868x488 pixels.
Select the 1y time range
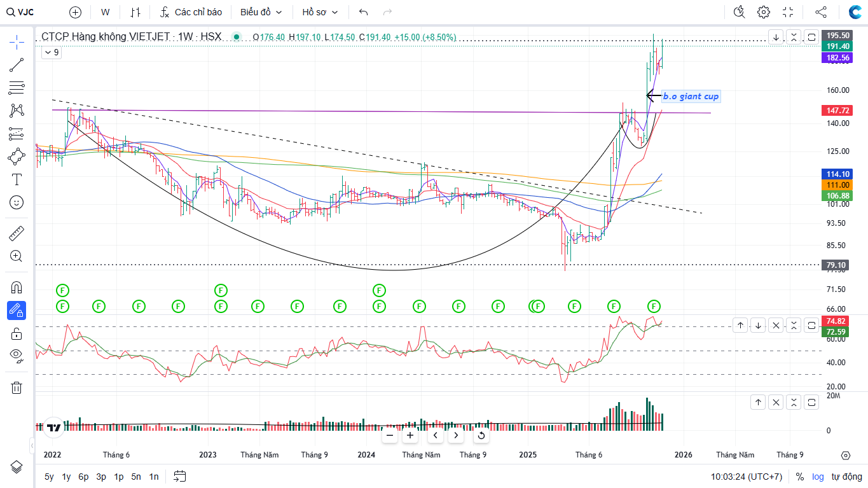coord(66,477)
